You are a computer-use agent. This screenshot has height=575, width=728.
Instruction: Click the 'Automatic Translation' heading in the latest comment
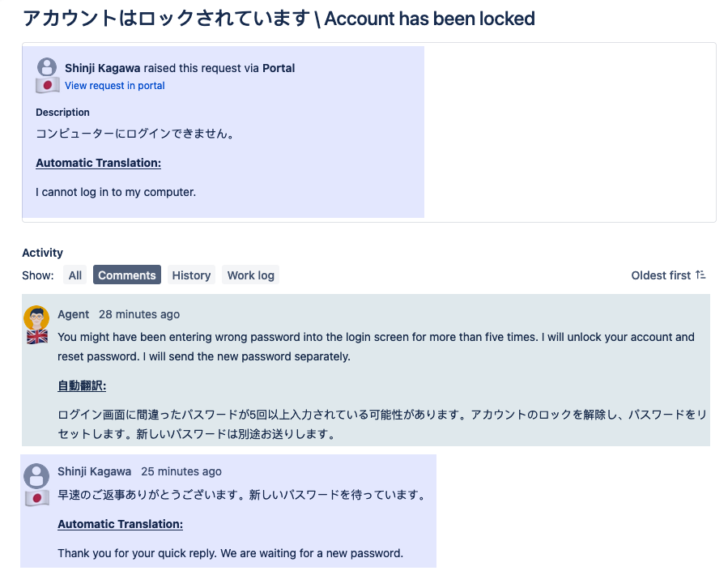tap(119, 524)
